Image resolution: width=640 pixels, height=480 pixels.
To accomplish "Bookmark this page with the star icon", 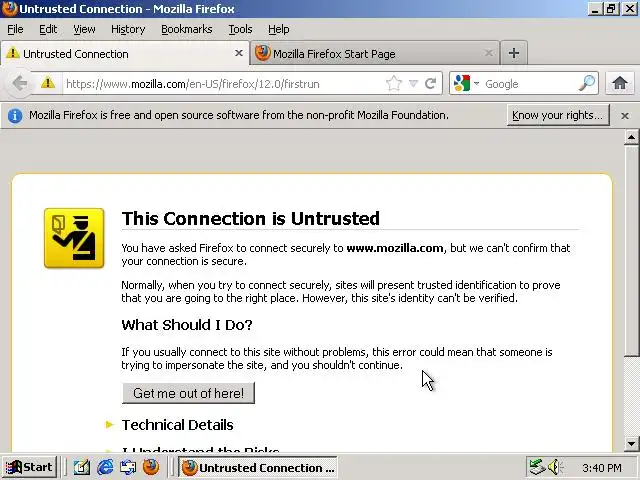I will (394, 84).
